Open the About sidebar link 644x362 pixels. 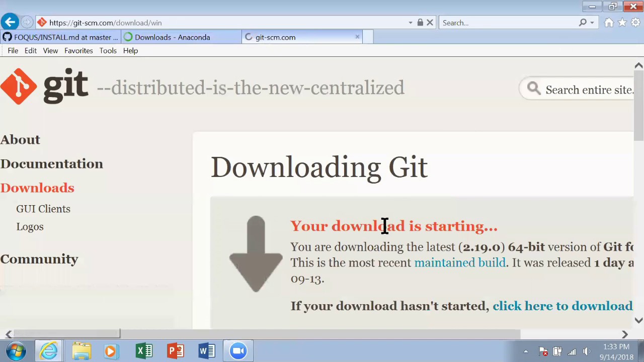(20, 140)
